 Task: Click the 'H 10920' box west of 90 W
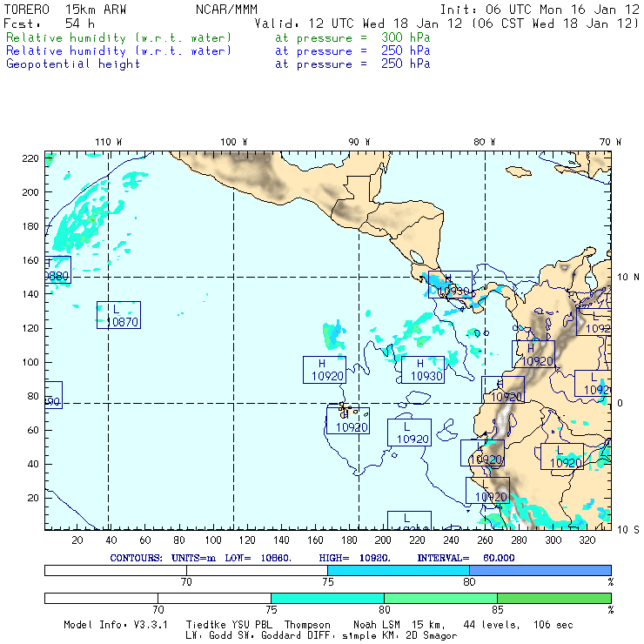[325, 370]
